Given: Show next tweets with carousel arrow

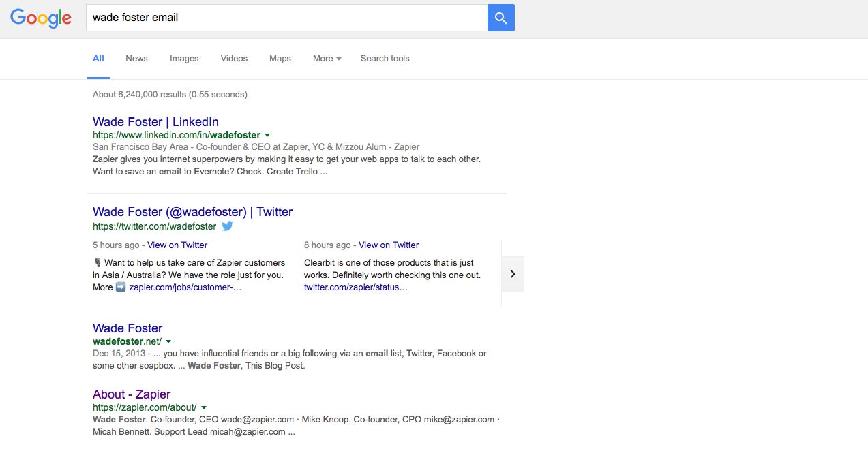Looking at the screenshot, I should [x=513, y=274].
